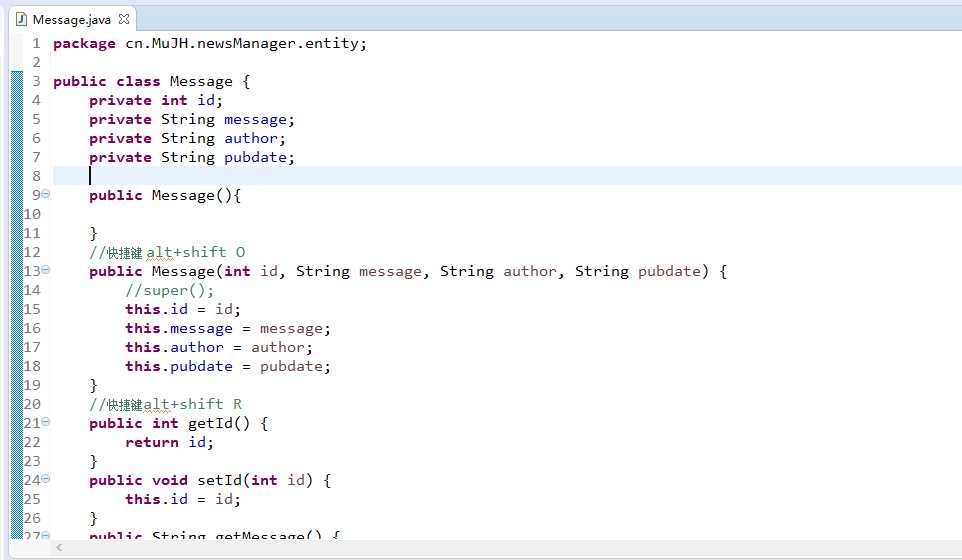
Task: Click the package keyword on line 1
Action: [84, 44]
